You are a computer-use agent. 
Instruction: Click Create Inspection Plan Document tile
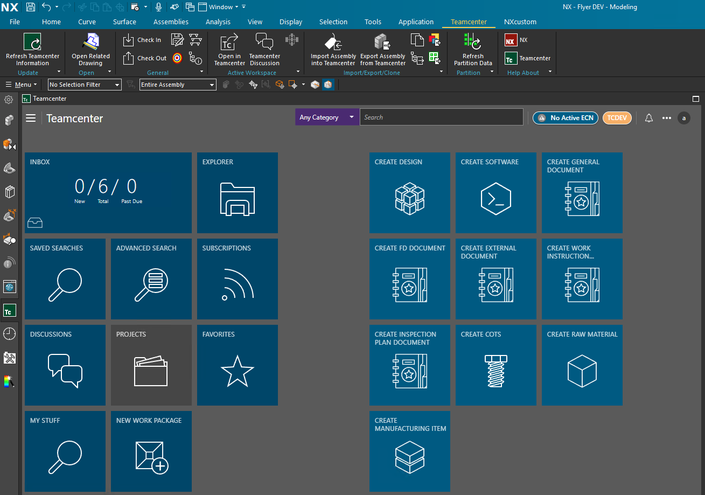click(410, 365)
